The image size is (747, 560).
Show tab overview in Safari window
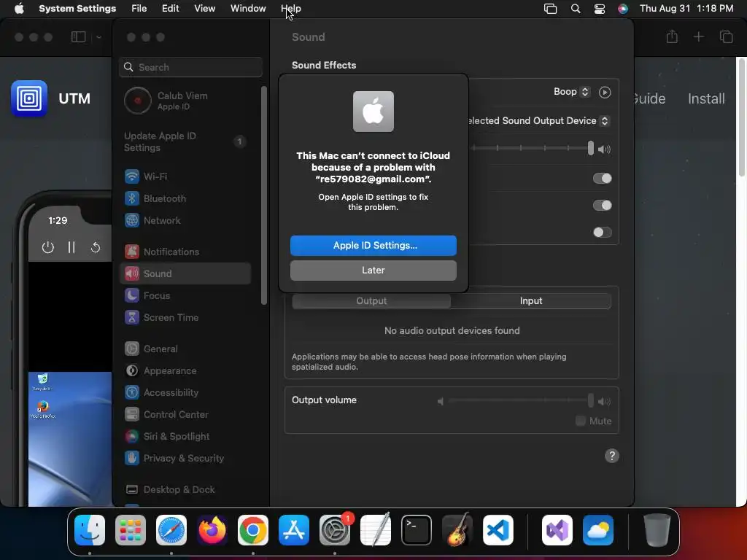coord(726,36)
